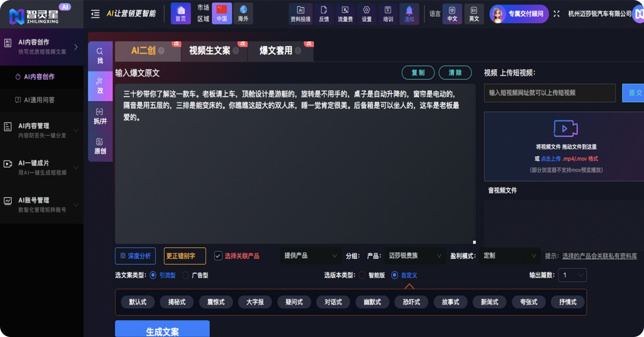Viewport: 644px width, 337px height.
Task: Open the 提供产品 dropdown
Action: coord(309,256)
